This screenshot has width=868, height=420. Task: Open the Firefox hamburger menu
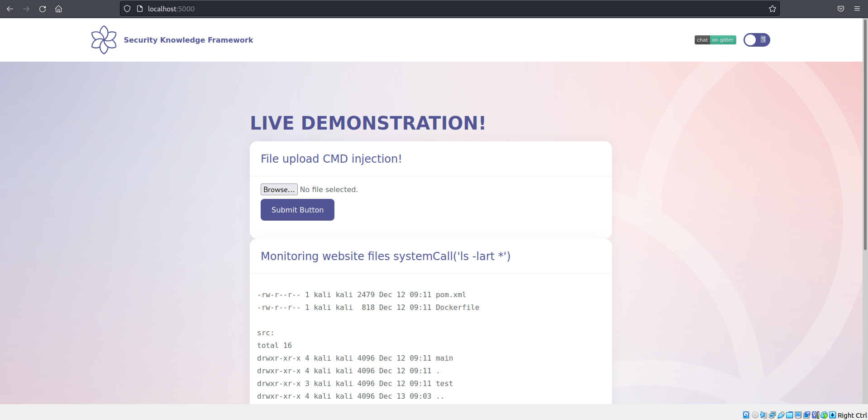point(857,9)
